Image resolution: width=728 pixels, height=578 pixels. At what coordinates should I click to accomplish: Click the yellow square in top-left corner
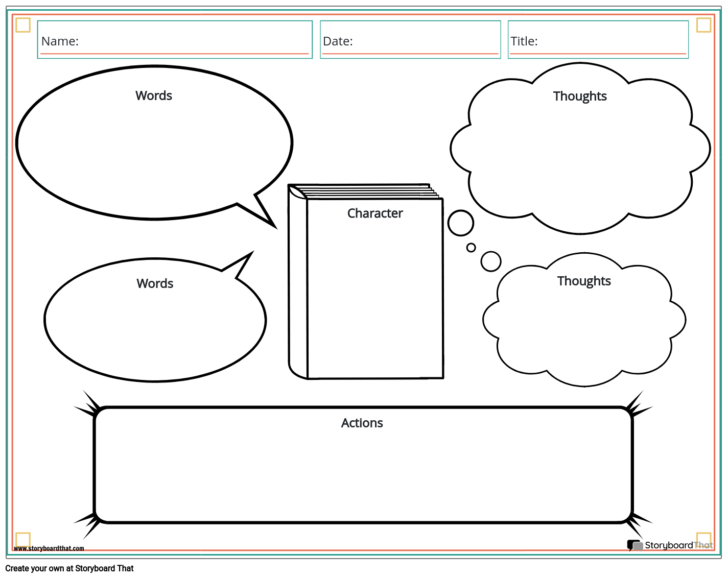click(23, 25)
